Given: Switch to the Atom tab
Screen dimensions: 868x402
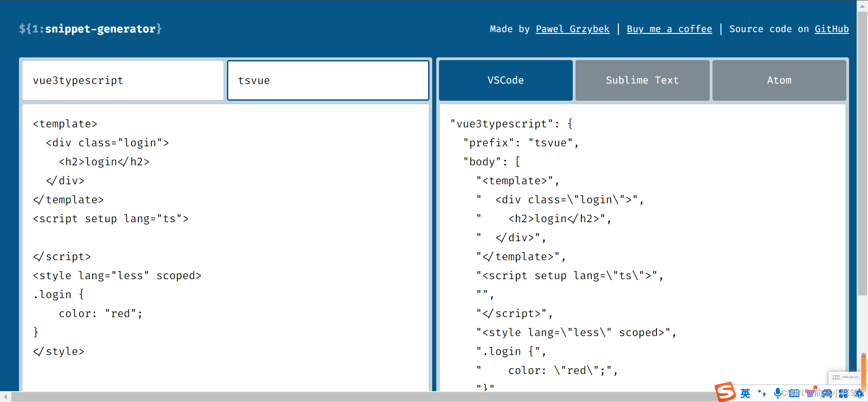Looking at the screenshot, I should (x=779, y=80).
